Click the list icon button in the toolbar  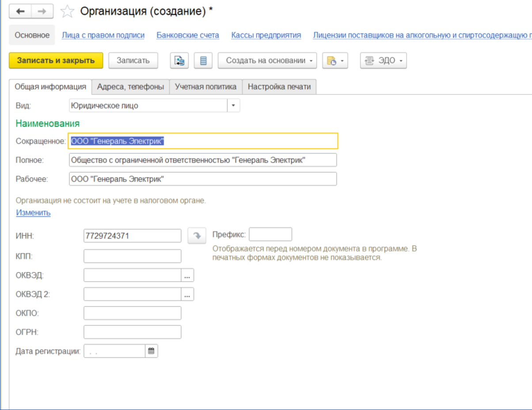click(x=203, y=61)
